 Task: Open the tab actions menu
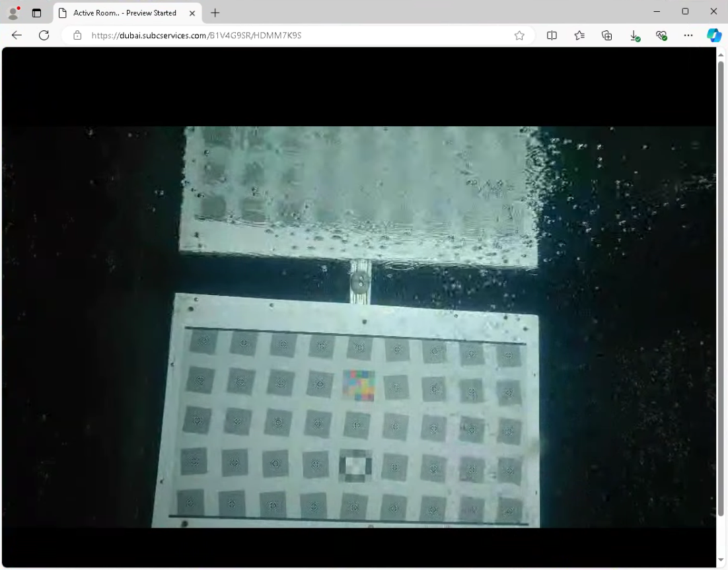pos(36,13)
